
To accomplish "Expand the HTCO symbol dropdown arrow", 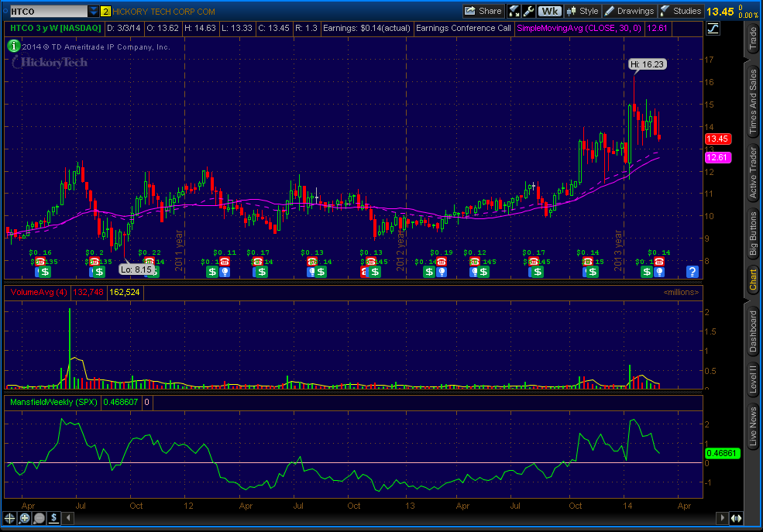I will 94,11.
